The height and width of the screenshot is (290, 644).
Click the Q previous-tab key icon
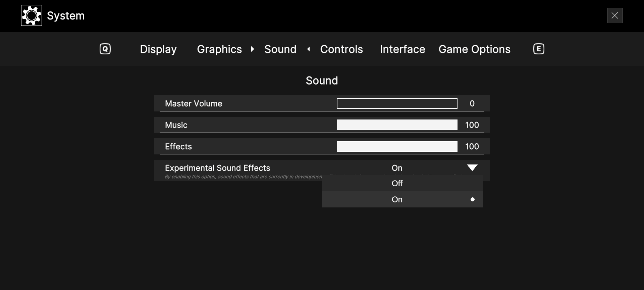(105, 49)
